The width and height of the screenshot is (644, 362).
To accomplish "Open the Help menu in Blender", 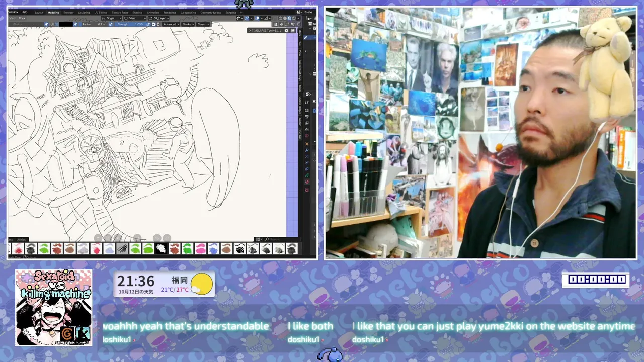I will [x=24, y=12].
